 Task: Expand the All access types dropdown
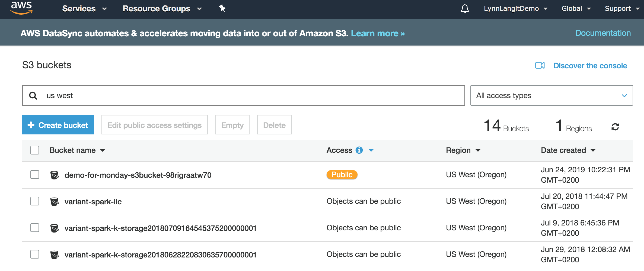coord(551,95)
